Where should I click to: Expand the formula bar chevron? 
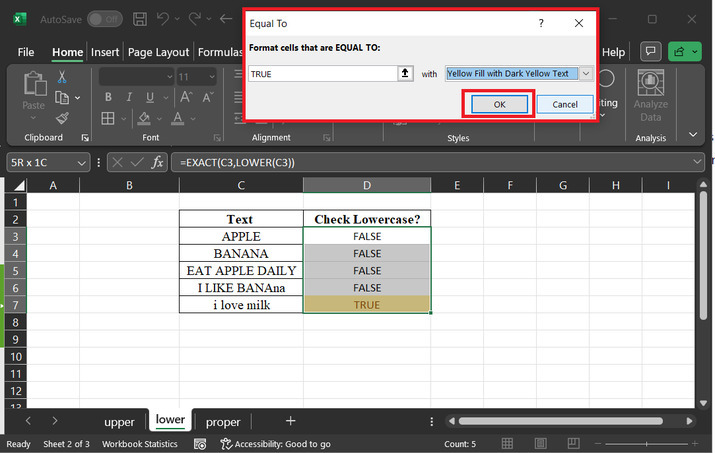point(697,162)
